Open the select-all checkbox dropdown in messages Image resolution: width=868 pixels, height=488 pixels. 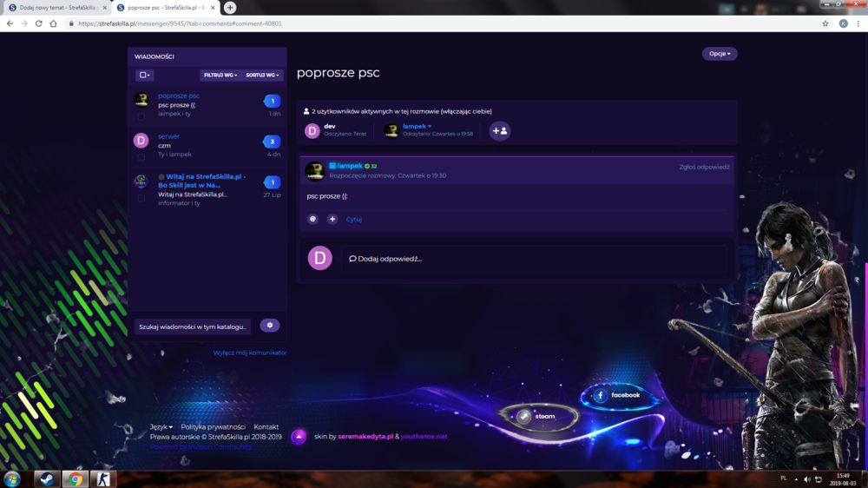(x=144, y=75)
